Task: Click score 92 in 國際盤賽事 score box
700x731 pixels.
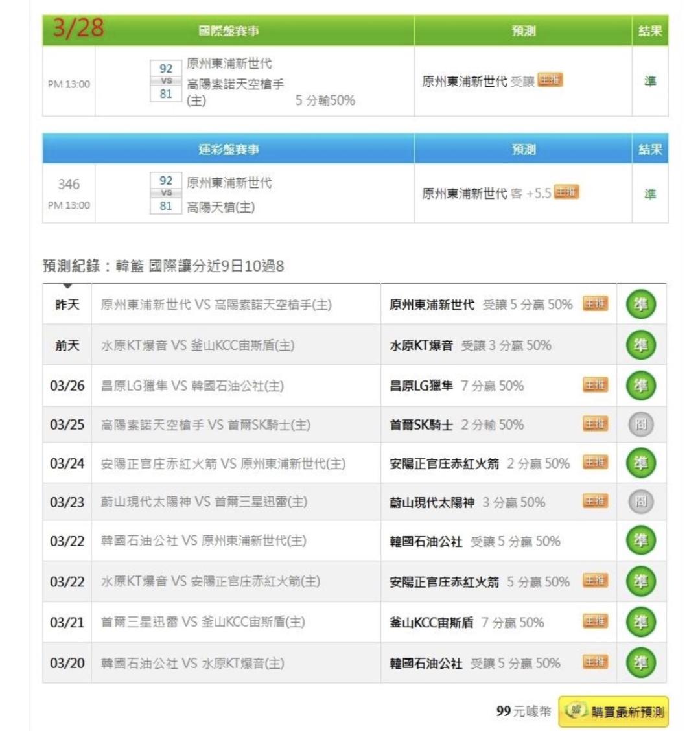Action: coord(166,69)
